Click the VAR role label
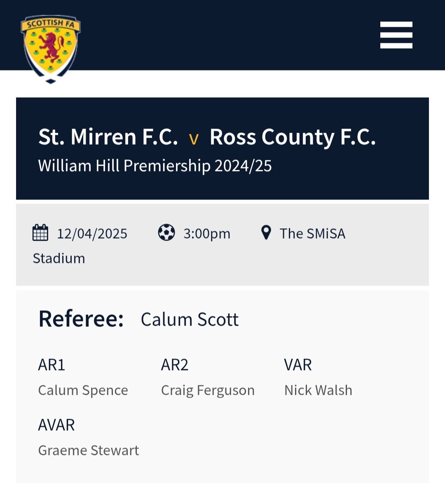 point(298,365)
